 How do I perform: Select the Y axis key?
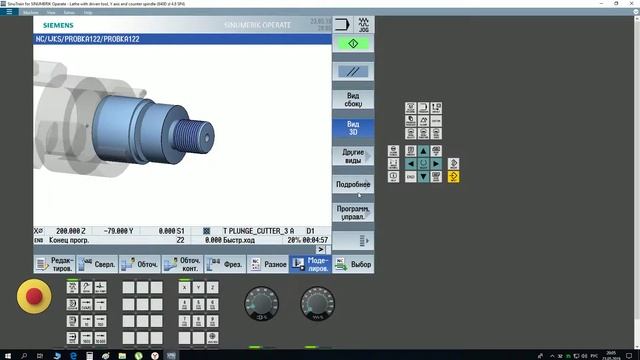198,287
